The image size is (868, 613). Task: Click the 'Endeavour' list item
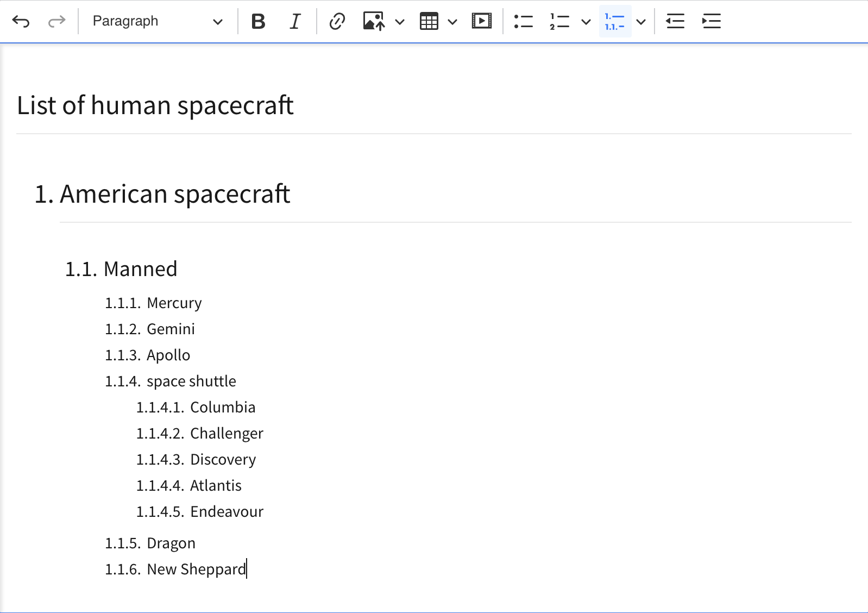coord(227,512)
